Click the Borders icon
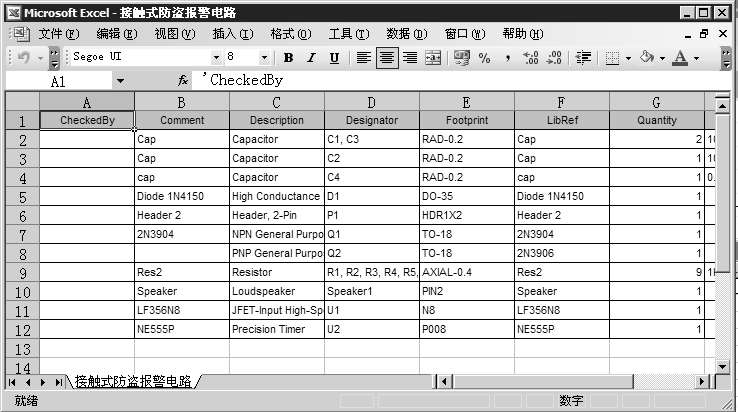Viewport: 738px width, 412px height. [x=612, y=58]
